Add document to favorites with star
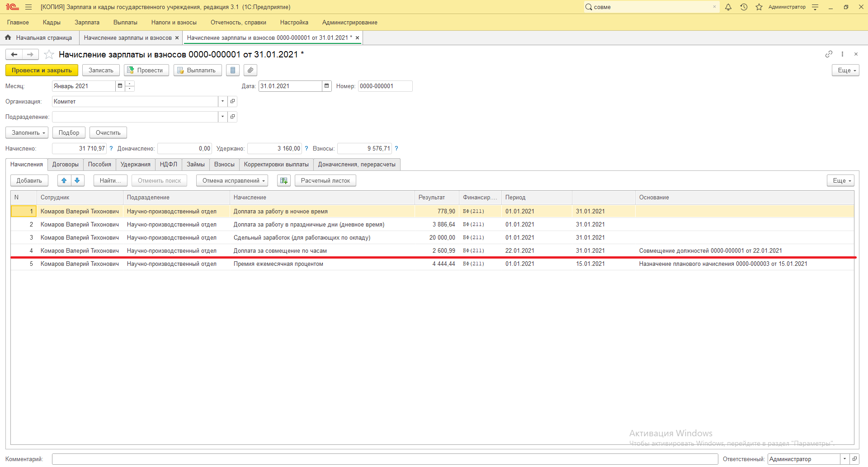 click(49, 55)
